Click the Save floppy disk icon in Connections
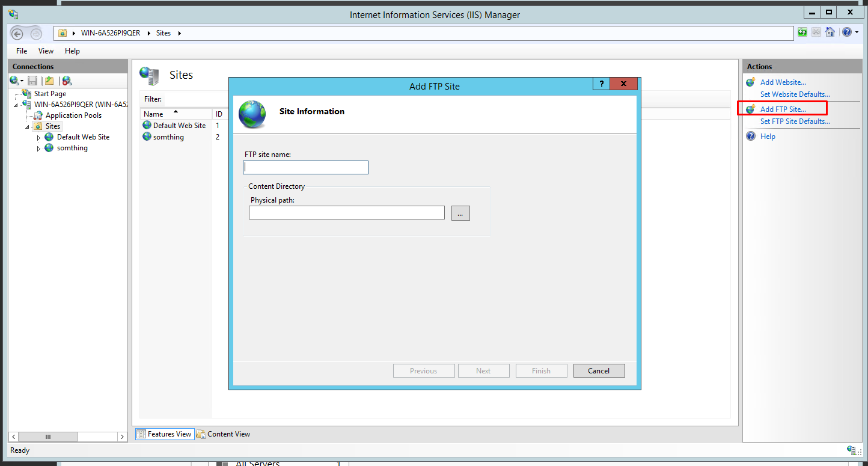Screen dimensions: 868x466 (32, 80)
